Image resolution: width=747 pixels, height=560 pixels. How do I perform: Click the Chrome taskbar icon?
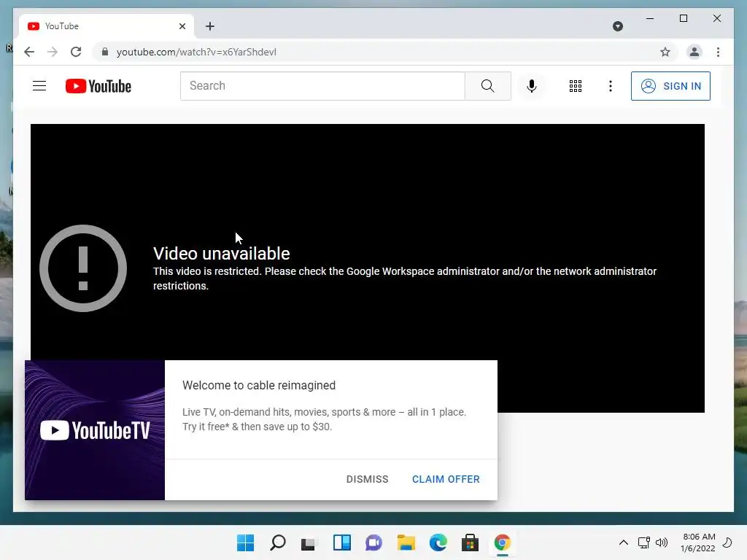502,542
